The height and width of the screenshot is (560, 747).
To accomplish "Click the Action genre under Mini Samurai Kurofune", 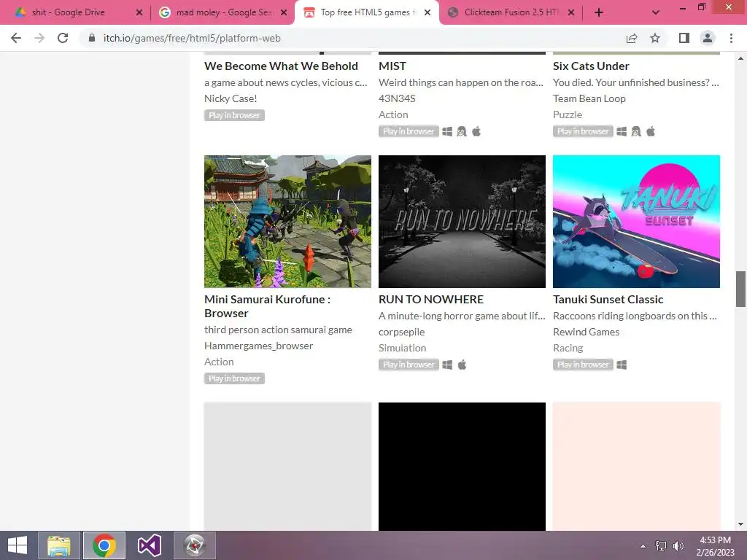I will click(x=219, y=362).
